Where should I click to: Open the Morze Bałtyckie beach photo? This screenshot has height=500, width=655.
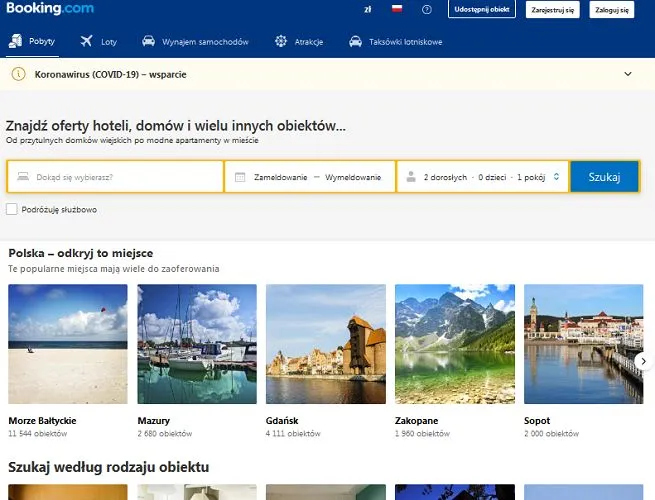[68, 344]
